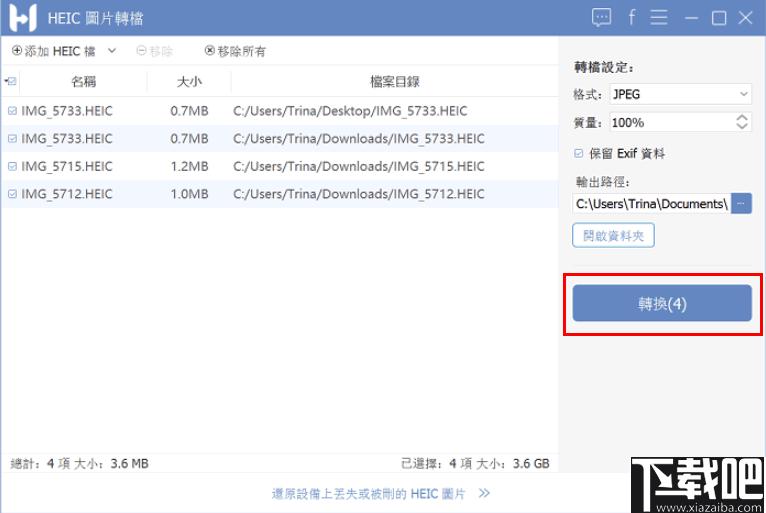
Task: Expand the arrow next to 添加 HEIC 檔
Action: coord(112,50)
